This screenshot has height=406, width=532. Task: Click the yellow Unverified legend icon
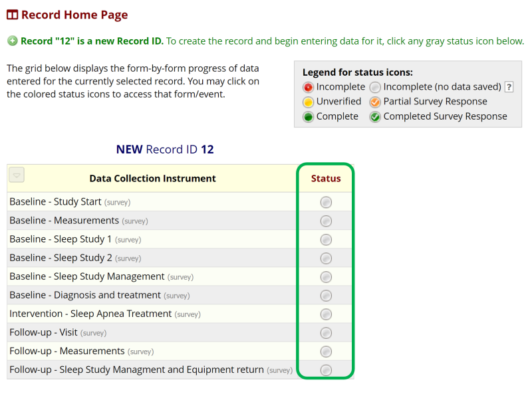click(x=307, y=101)
